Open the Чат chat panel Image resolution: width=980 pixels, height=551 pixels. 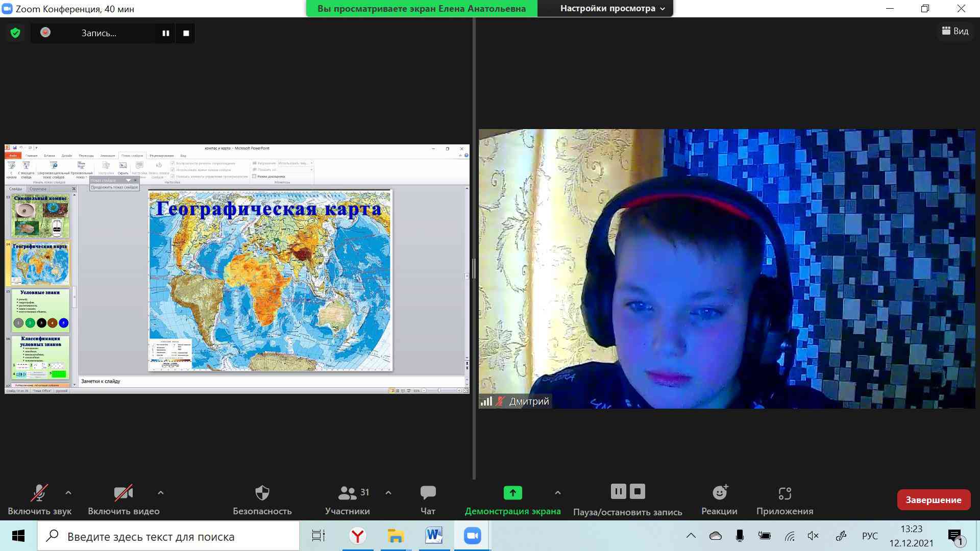tap(427, 500)
